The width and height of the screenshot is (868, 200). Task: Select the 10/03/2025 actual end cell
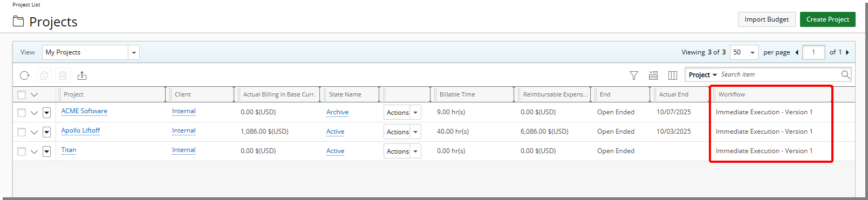(673, 132)
